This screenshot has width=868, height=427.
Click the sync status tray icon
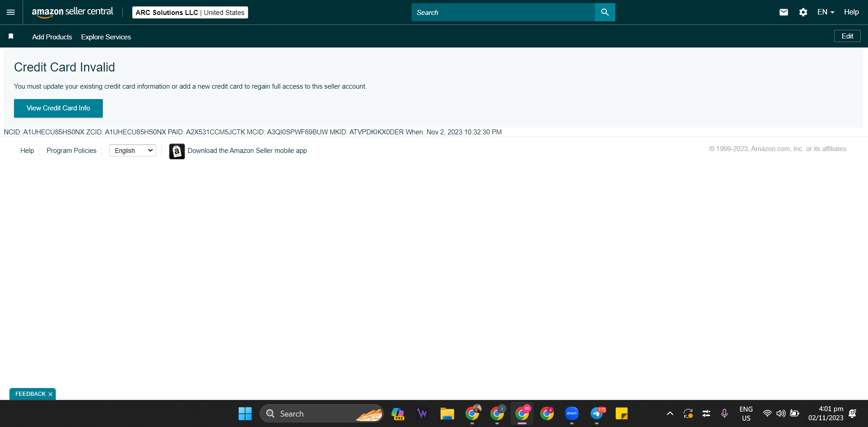[688, 413]
